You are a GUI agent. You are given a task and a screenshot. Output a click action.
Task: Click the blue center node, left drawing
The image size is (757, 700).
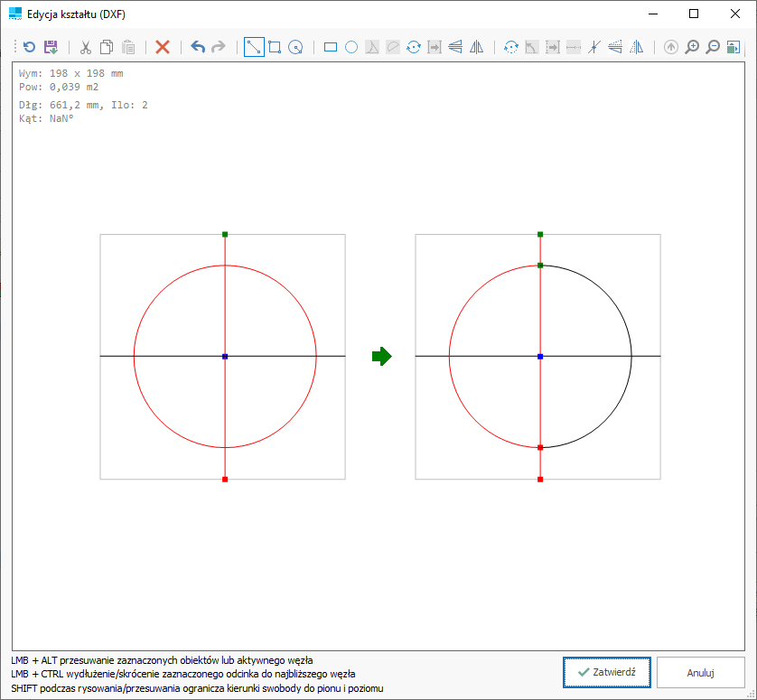225,356
